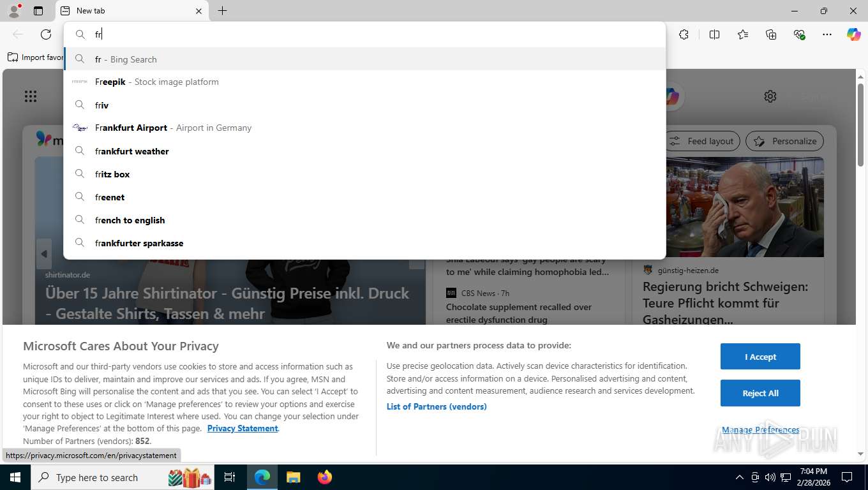This screenshot has width=868, height=490.
Task: Click the Microsoft Edge taskbar icon
Action: point(262,477)
